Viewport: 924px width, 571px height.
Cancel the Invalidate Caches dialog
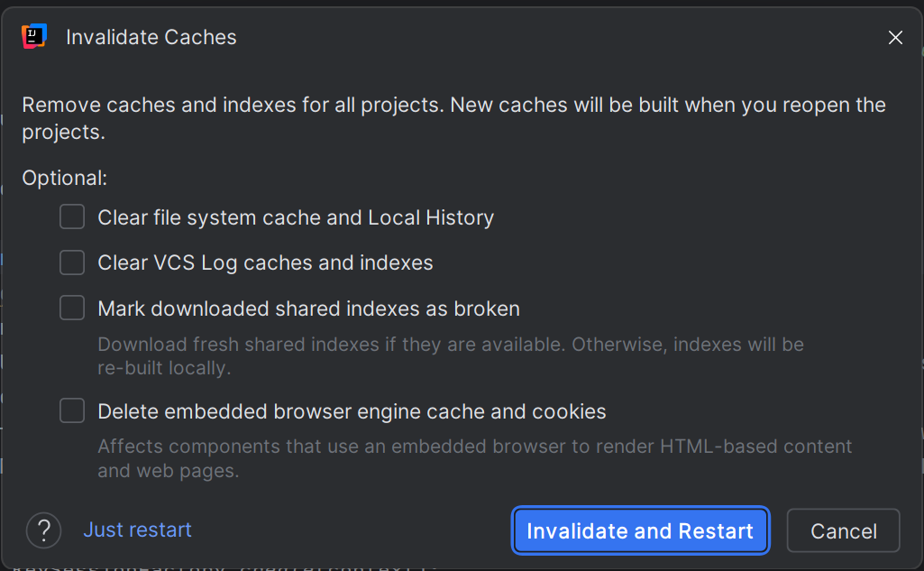[x=843, y=531]
